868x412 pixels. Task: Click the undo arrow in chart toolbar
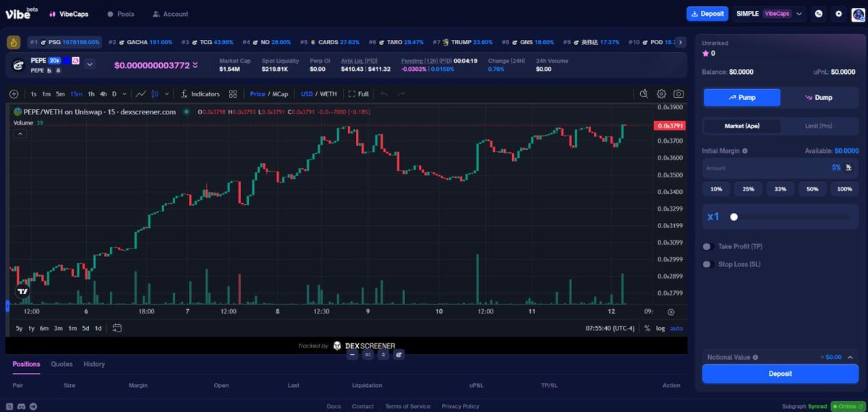[x=384, y=94]
